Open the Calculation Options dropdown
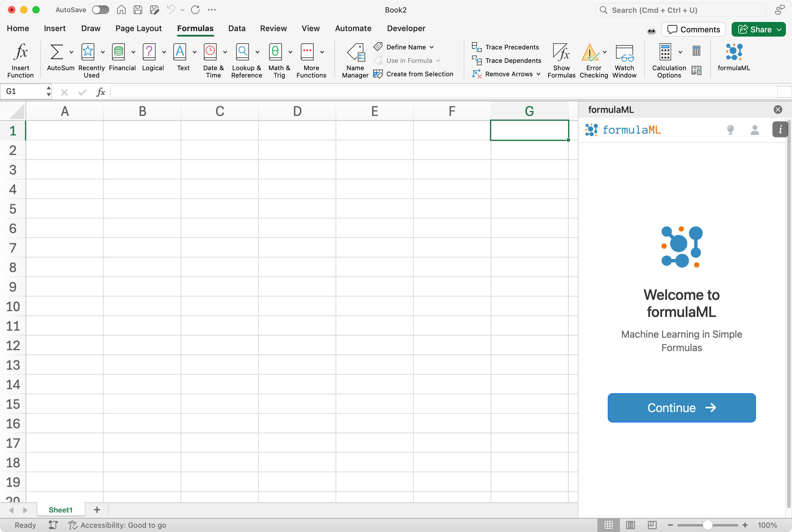 click(680, 52)
